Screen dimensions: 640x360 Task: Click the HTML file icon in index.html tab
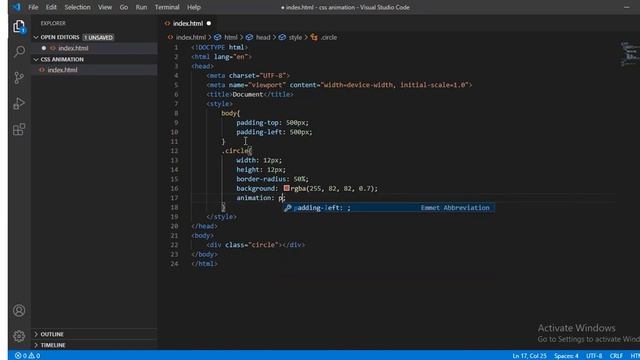pos(167,23)
